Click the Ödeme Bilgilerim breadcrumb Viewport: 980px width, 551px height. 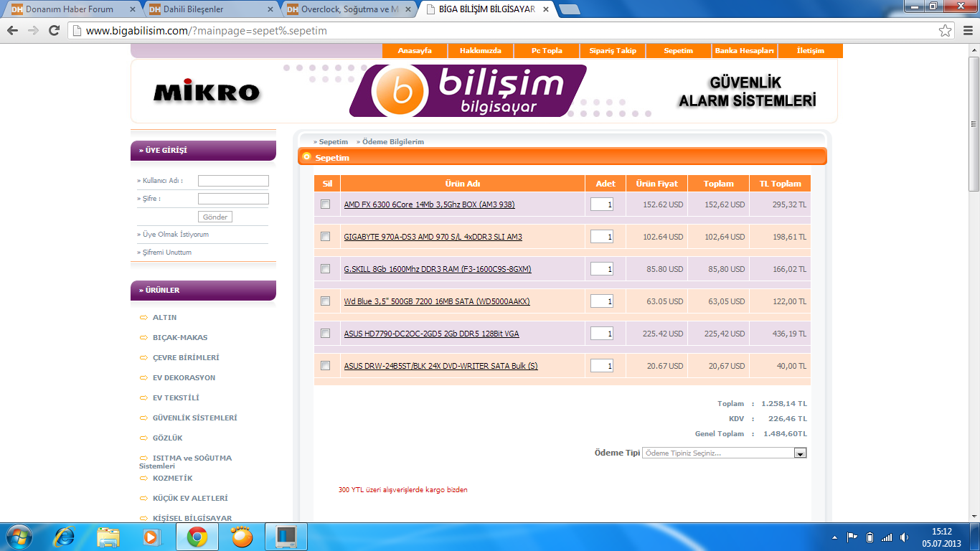pyautogui.click(x=393, y=142)
